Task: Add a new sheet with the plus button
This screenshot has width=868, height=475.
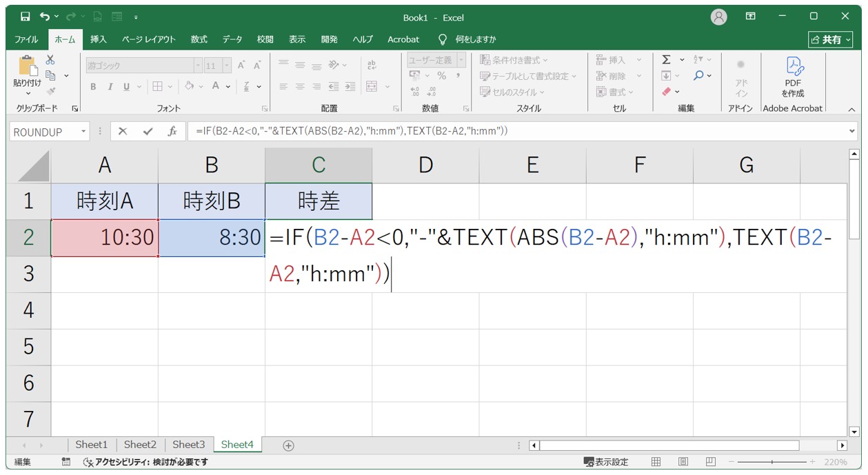Action: coord(288,445)
